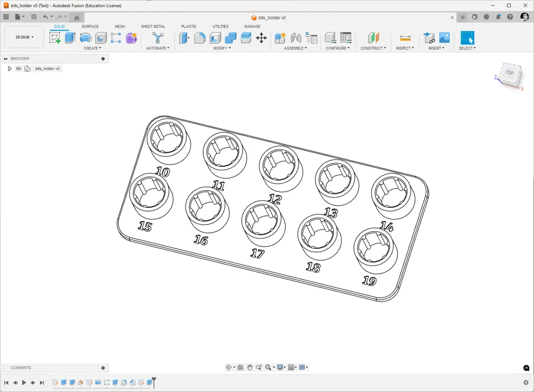Select the Measure tool
This screenshot has width=534, height=392.
[405, 38]
